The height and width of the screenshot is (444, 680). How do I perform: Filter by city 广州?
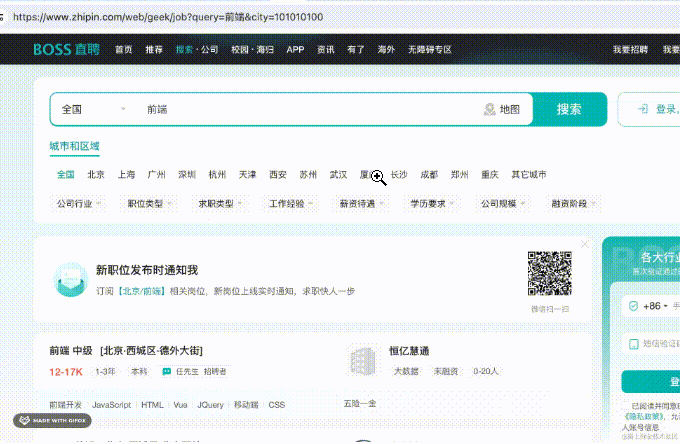pyautogui.click(x=157, y=174)
